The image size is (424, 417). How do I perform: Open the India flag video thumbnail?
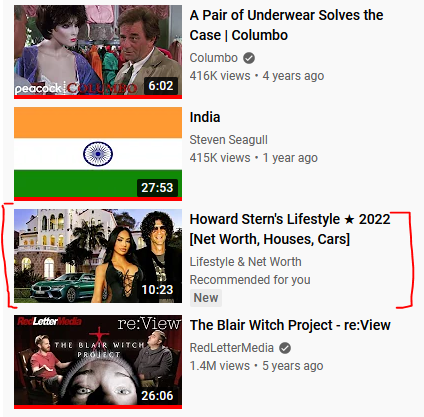tap(98, 154)
